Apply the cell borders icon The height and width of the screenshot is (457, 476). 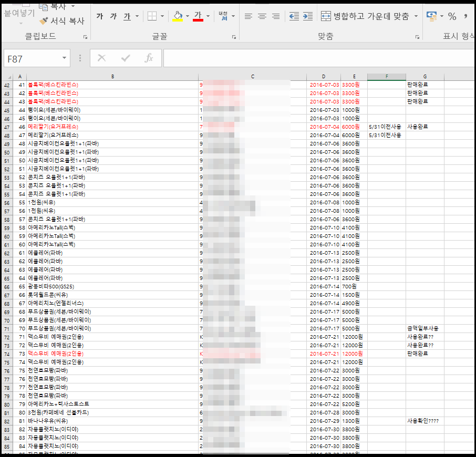[152, 16]
